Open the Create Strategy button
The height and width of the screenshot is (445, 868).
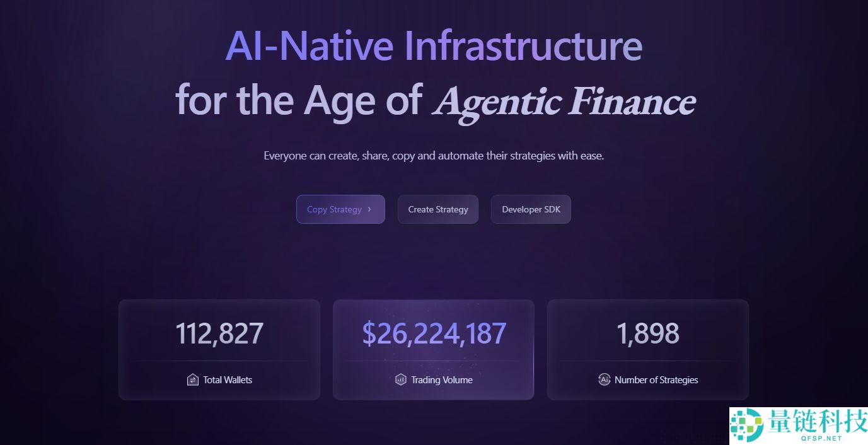(x=438, y=209)
